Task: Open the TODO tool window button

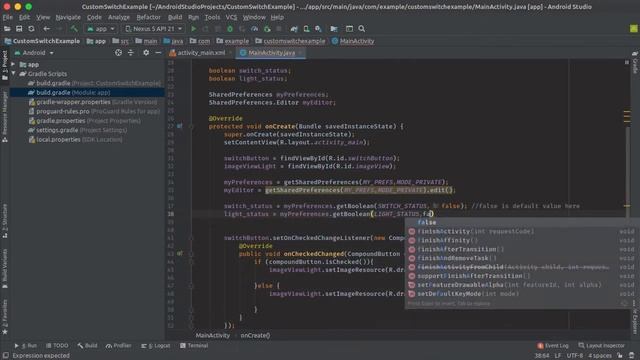Action: (57, 346)
